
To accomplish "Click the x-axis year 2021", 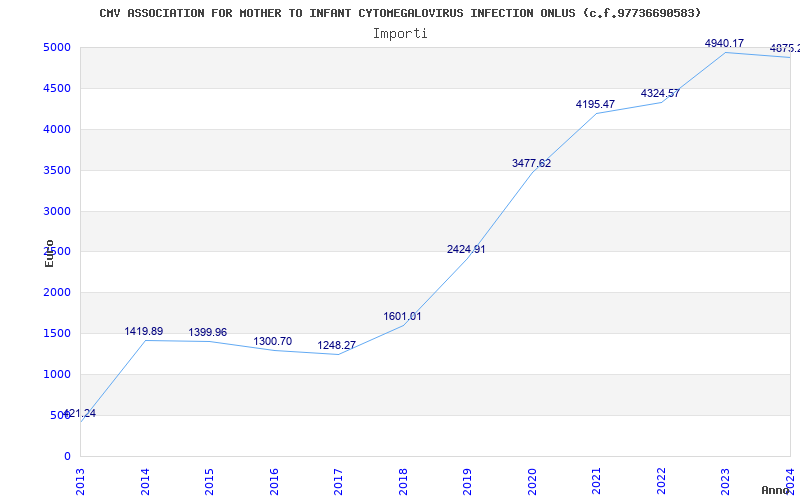I will [597, 482].
